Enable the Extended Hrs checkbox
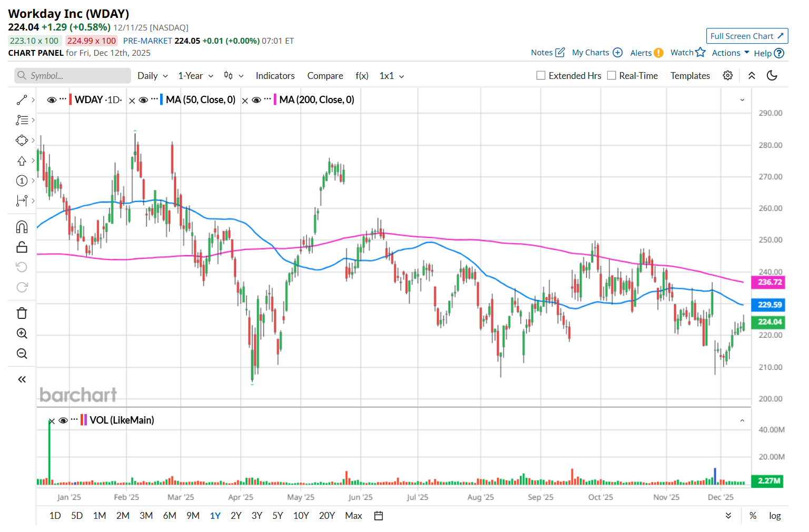809x532 pixels. click(x=541, y=76)
